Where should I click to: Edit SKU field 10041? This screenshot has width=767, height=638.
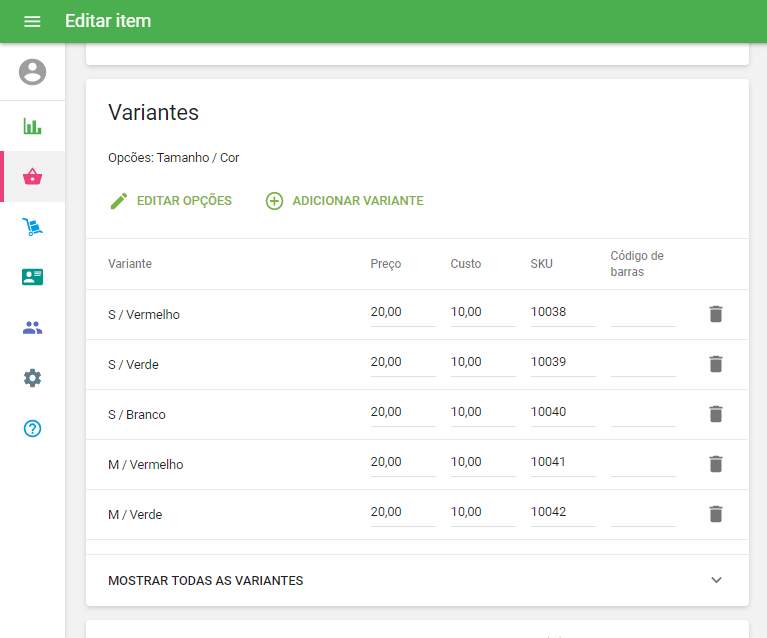coord(563,463)
